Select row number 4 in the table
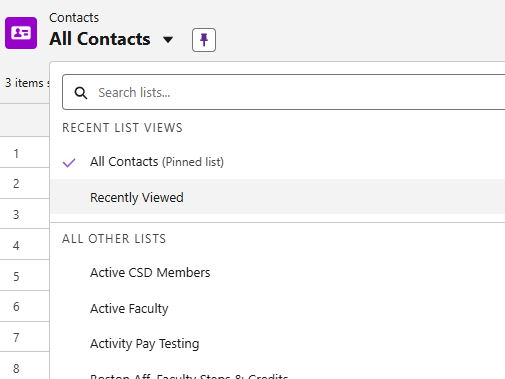This screenshot has width=505, height=379. (16, 246)
